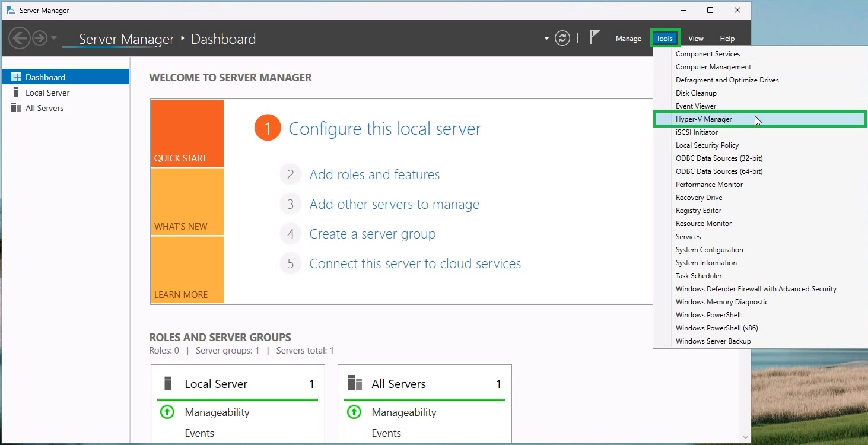Viewport: 868px width, 445px height.
Task: Click the back navigation arrow
Action: click(20, 39)
